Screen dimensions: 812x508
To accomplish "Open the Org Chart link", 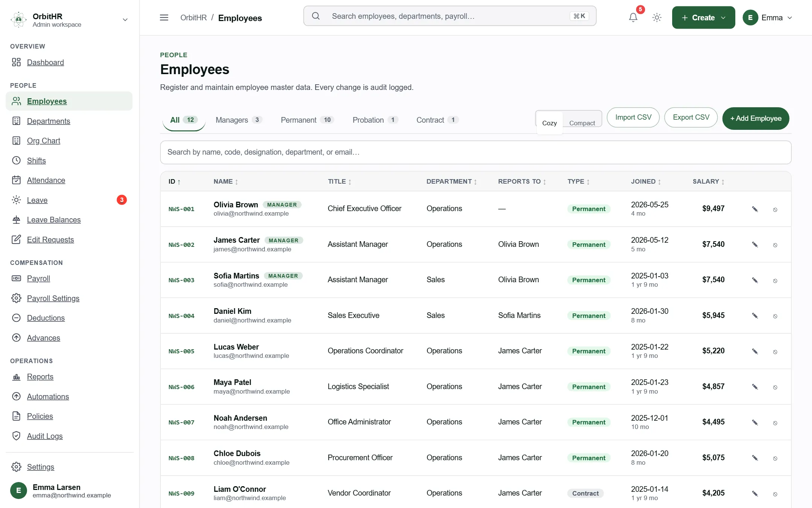I will pyautogui.click(x=43, y=141).
